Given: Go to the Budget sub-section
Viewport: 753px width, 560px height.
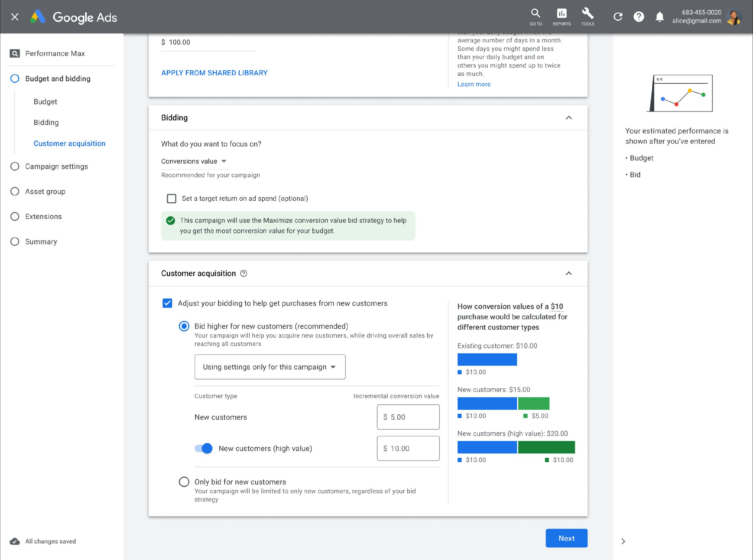Looking at the screenshot, I should point(45,102).
